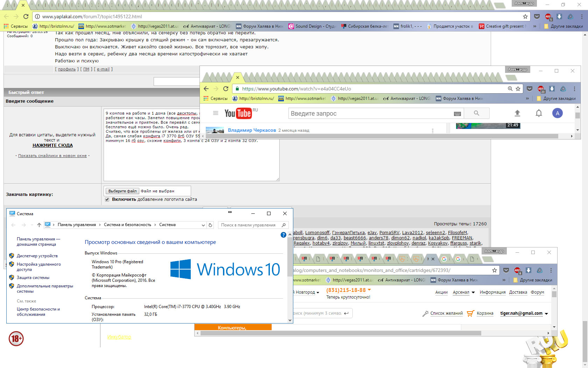Open Adblock Plus in the yaplakal window
Viewport: 588px width, 368px height.
pyautogui.click(x=548, y=16)
